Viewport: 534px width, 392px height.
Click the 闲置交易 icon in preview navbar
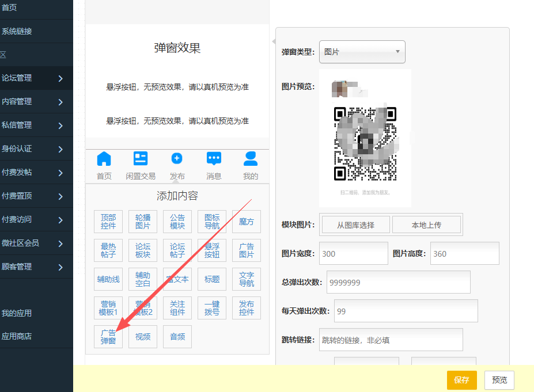tap(141, 159)
